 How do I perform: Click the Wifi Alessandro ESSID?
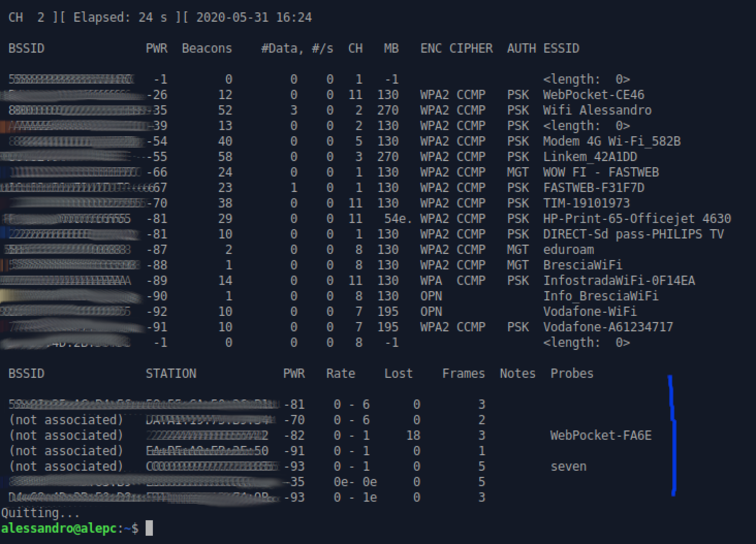point(595,110)
